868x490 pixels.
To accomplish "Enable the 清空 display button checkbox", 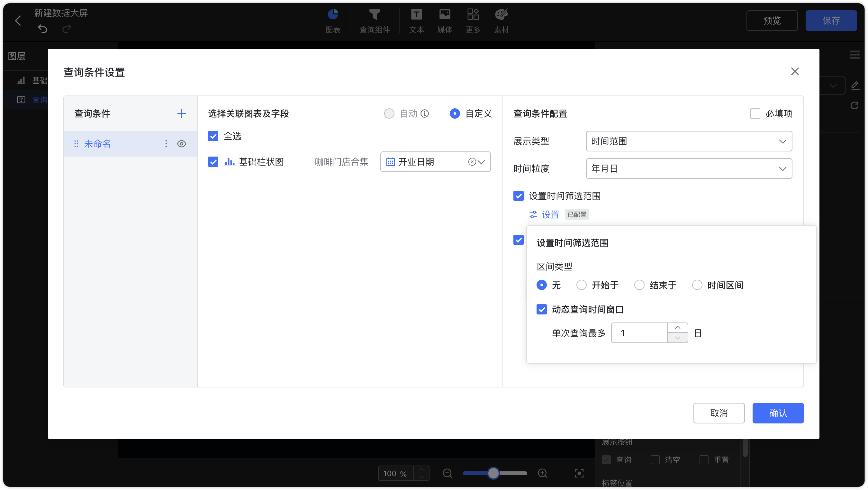I will pyautogui.click(x=655, y=460).
